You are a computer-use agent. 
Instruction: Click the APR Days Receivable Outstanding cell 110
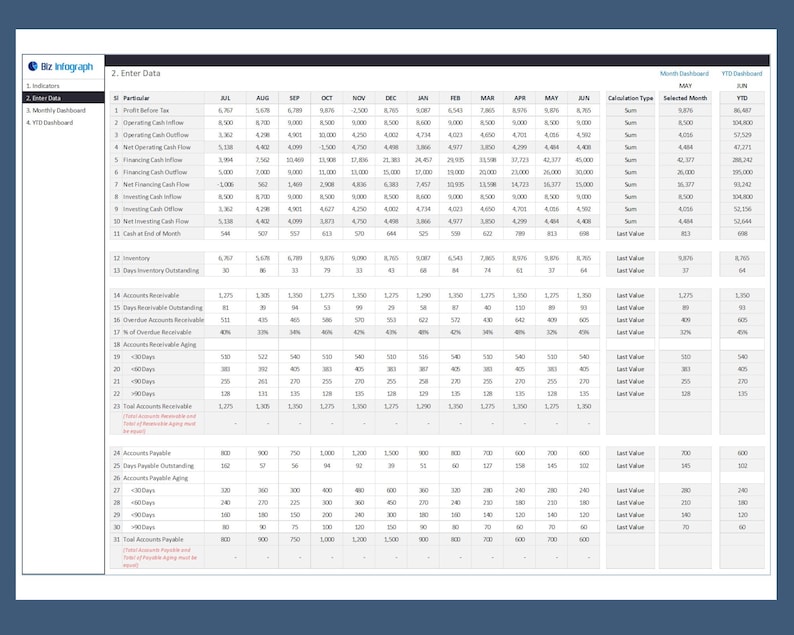coord(520,307)
